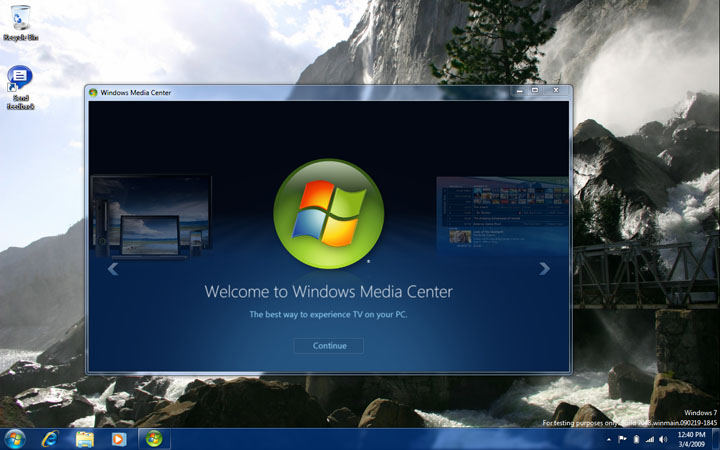The image size is (720, 450).
Task: Click the Windows Media Center title bar text
Action: tap(136, 92)
